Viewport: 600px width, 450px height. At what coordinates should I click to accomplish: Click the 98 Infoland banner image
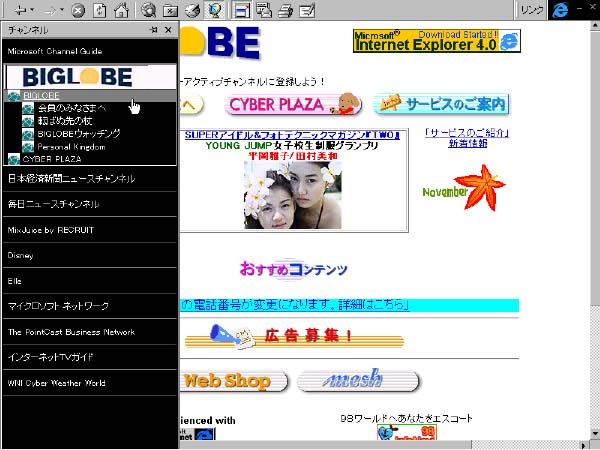pyautogui.click(x=406, y=432)
